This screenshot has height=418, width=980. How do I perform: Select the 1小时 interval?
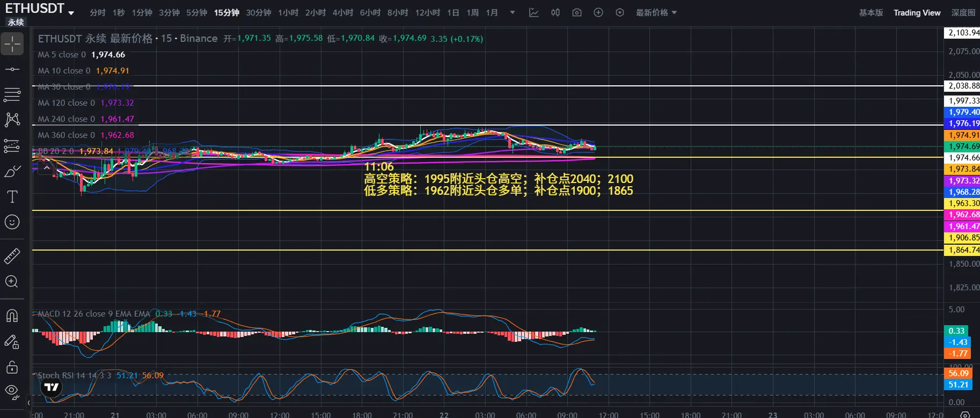coord(288,12)
